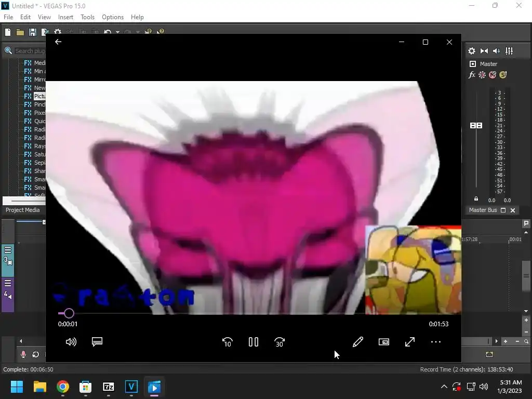Open project properties gear in VEGAS toolbar
The height and width of the screenshot is (399, 532).
[x=58, y=31]
